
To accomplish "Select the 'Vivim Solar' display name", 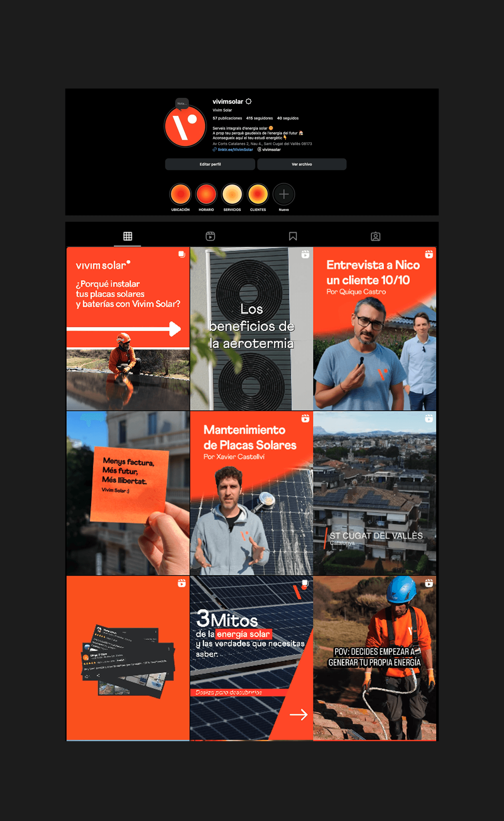I will [222, 110].
